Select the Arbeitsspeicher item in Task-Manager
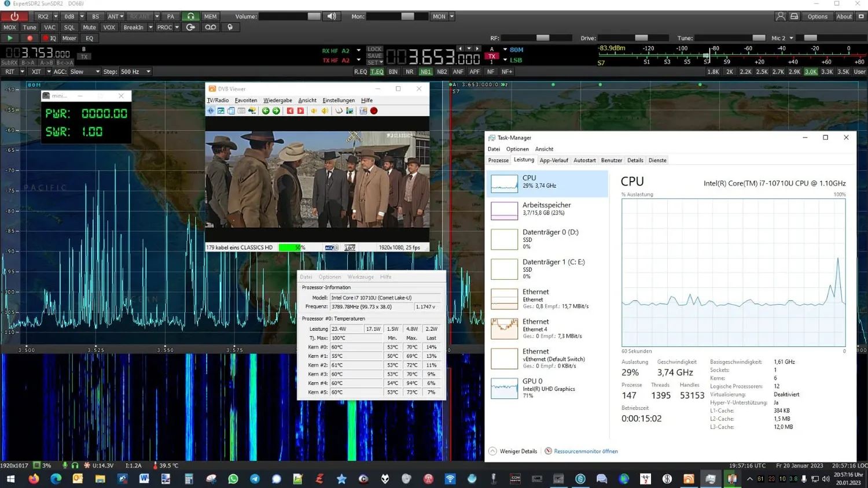The width and height of the screenshot is (868, 488). (x=547, y=209)
